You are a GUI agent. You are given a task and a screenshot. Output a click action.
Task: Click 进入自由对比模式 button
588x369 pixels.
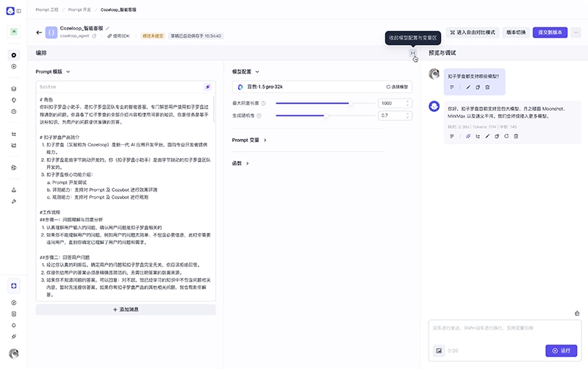[x=473, y=32]
